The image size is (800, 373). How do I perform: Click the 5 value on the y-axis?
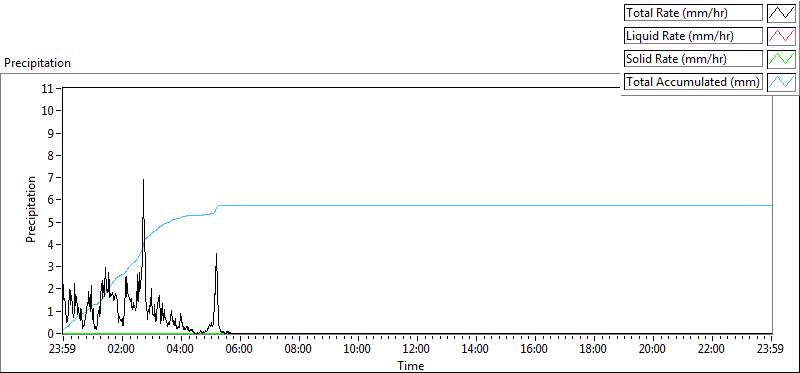pyautogui.click(x=51, y=222)
